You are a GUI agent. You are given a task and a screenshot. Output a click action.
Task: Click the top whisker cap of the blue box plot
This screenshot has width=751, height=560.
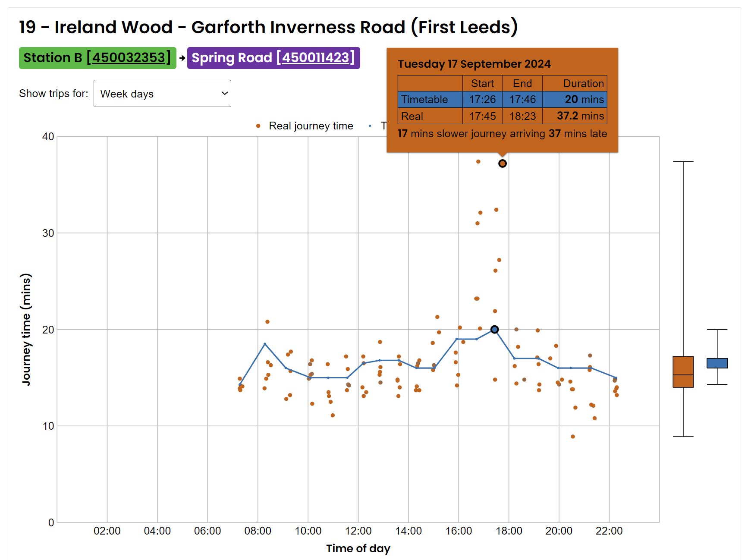(717, 330)
